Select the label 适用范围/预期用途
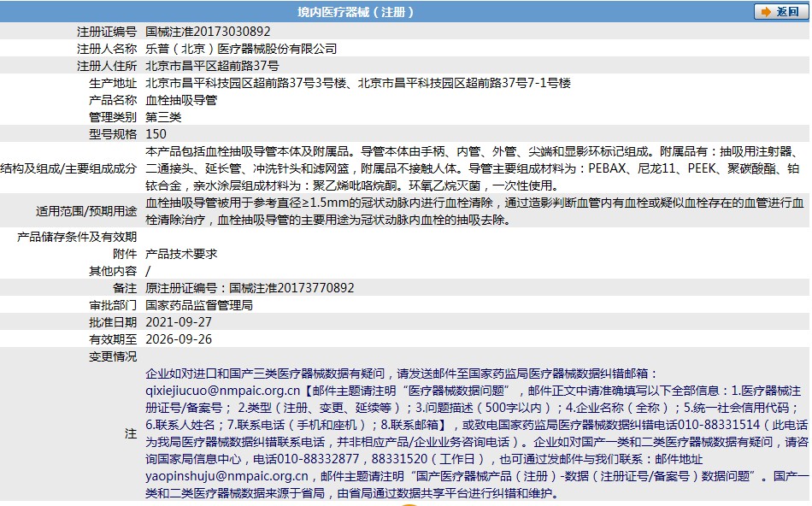Viewport: 812px width, 506px height. 86,211
